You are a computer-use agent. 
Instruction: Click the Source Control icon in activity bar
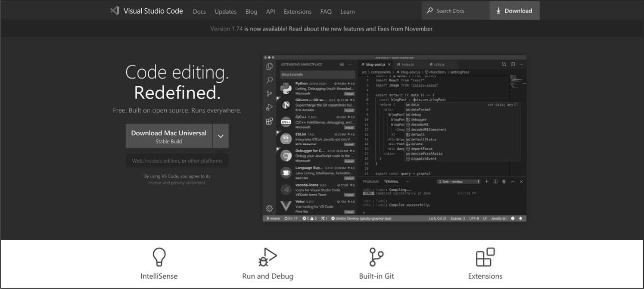(x=270, y=93)
